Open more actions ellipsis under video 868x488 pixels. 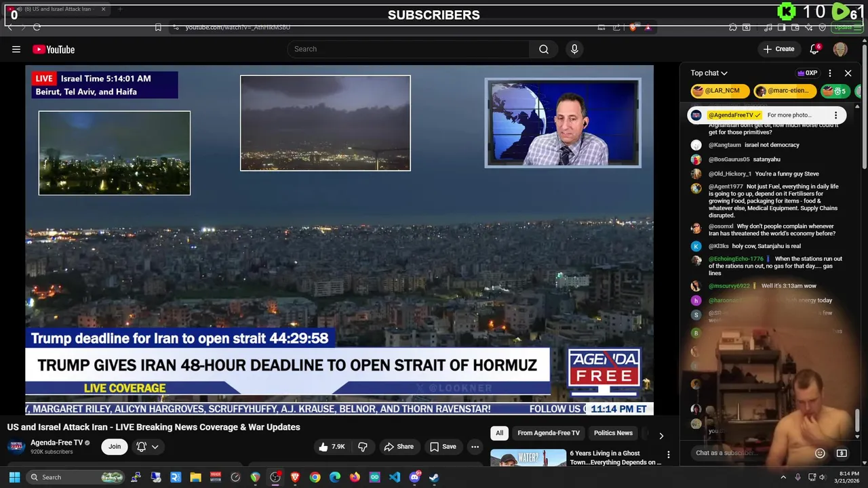(x=475, y=447)
